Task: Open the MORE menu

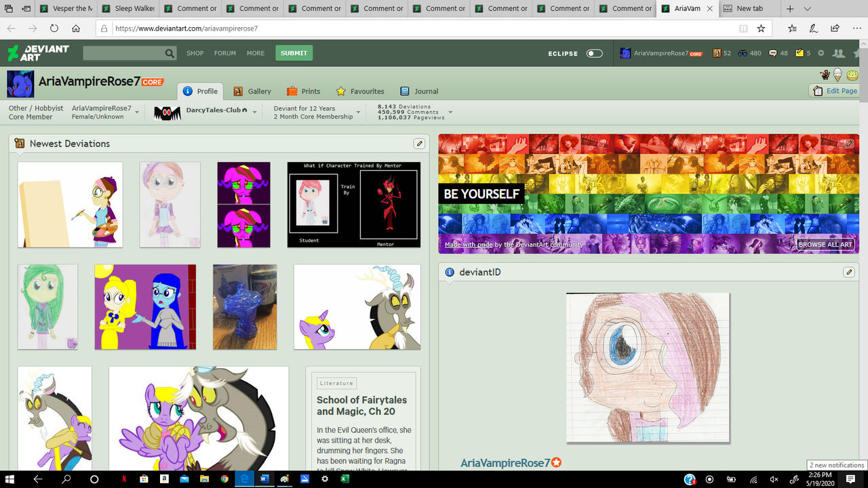Action: click(256, 53)
